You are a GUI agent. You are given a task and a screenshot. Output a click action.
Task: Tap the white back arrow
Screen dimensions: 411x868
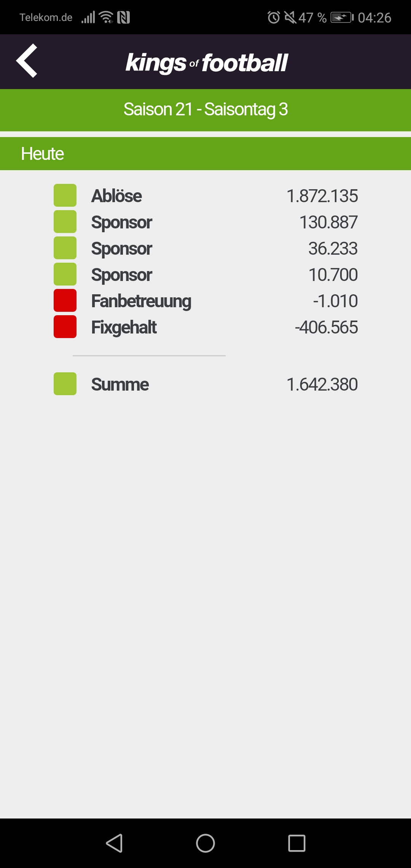click(27, 61)
